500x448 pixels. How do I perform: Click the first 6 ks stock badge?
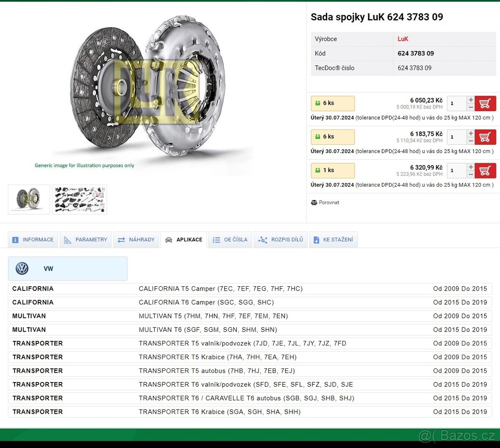point(333,103)
